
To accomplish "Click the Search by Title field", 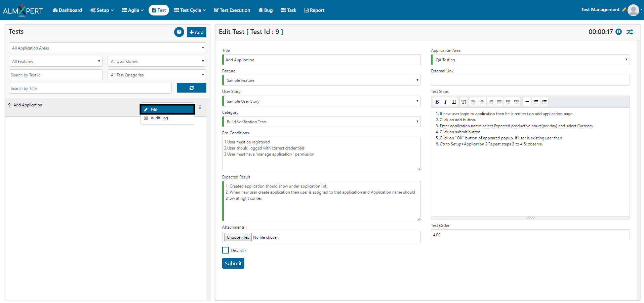I will 90,88.
